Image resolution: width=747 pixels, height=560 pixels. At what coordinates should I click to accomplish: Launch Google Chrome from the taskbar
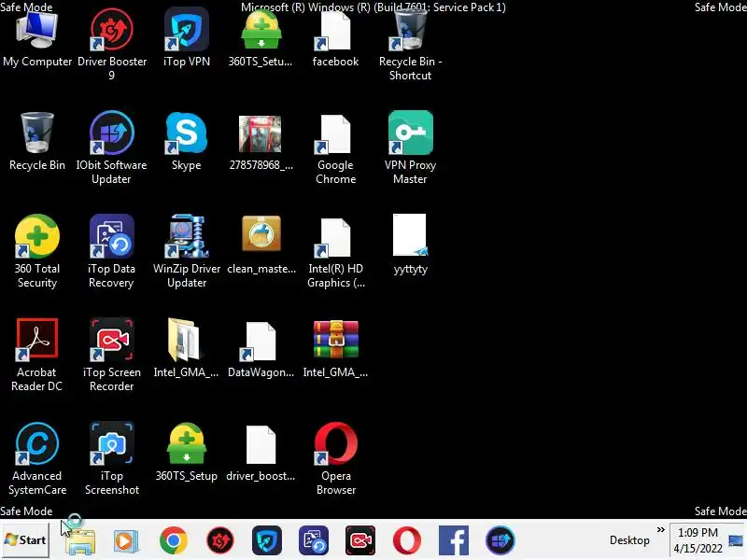(x=173, y=540)
